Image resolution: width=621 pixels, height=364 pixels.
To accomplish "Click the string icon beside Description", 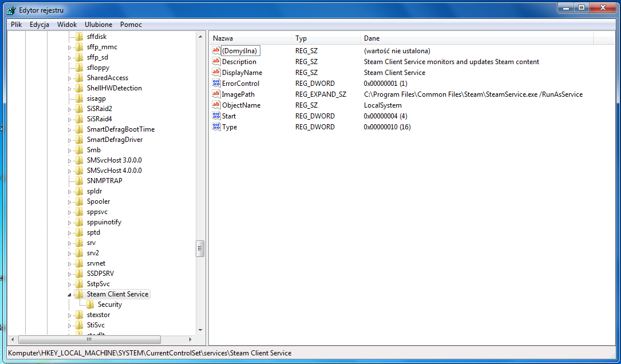I will pyautogui.click(x=216, y=61).
